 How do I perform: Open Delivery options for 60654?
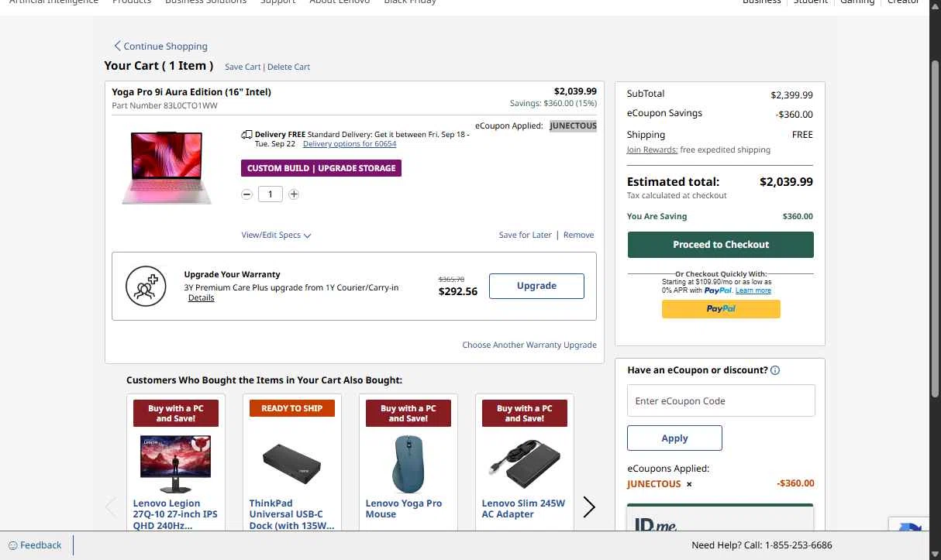tap(350, 144)
